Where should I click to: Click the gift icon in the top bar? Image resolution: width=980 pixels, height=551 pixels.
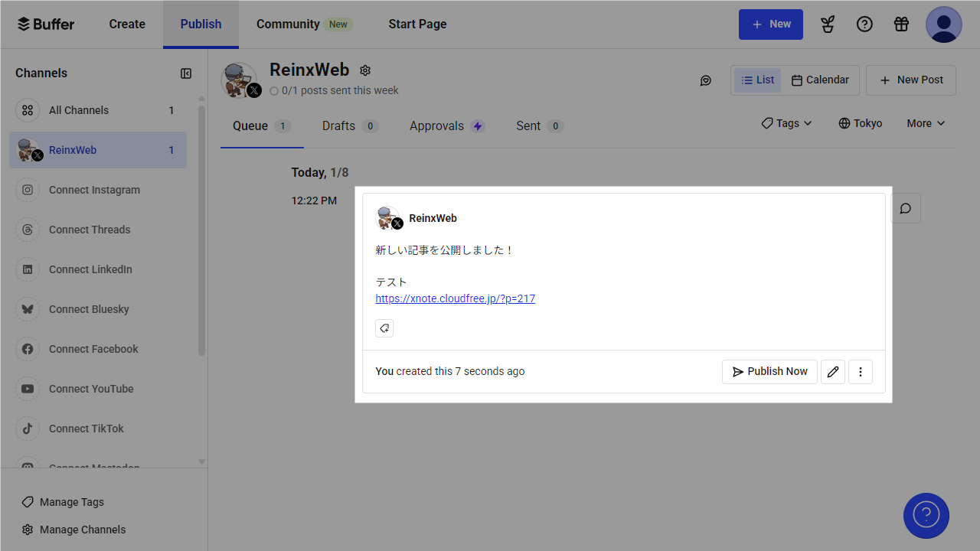901,24
